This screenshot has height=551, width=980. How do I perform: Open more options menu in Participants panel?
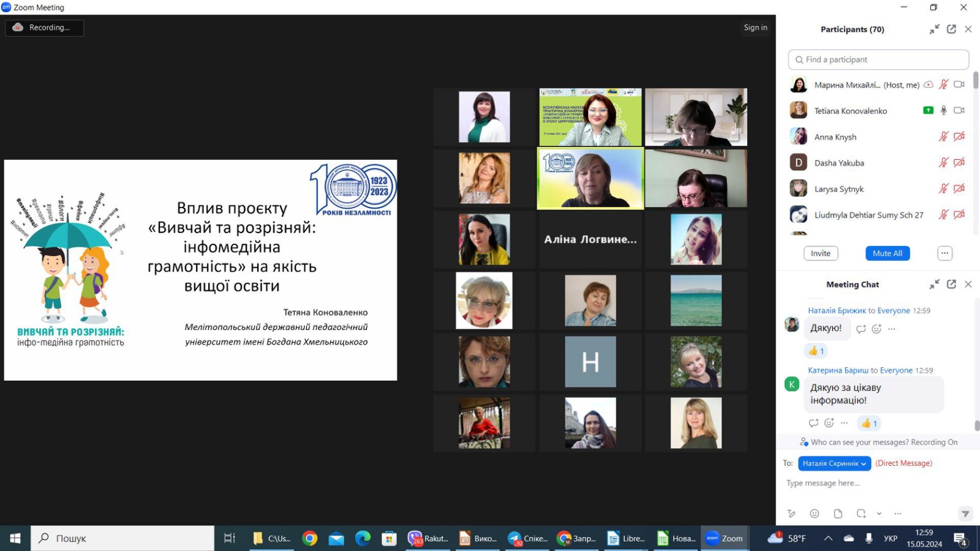pyautogui.click(x=944, y=253)
